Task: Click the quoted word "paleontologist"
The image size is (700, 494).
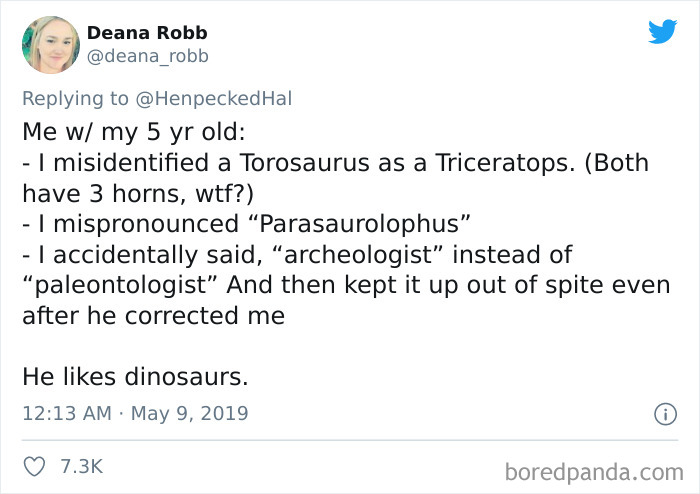Action: tap(119, 283)
